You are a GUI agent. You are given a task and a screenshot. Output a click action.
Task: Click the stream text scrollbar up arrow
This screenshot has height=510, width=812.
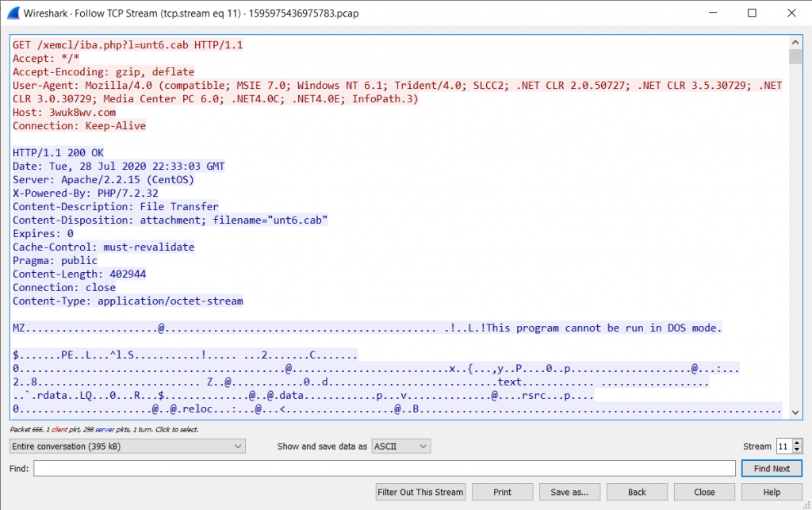point(795,42)
